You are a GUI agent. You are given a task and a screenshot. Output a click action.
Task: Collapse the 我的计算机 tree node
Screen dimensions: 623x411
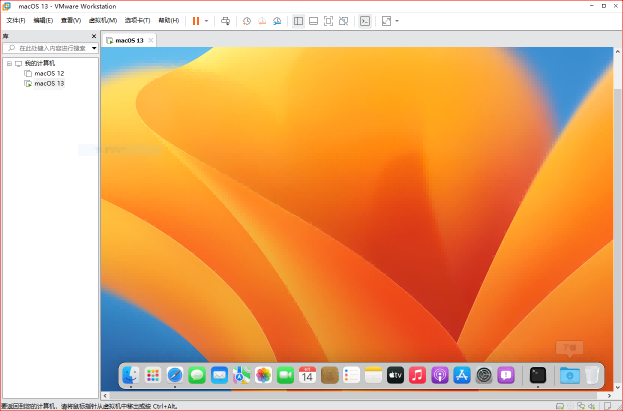pyautogui.click(x=10, y=64)
